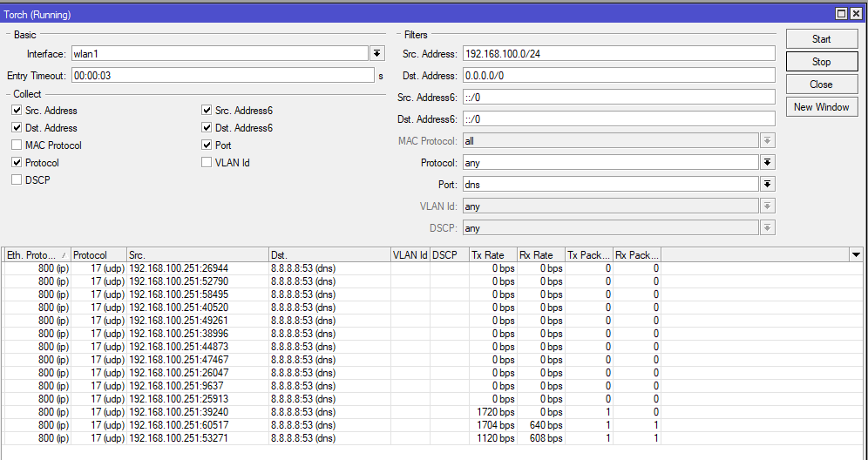Toggle the Src. Address6 checkbox
This screenshot has height=460, width=868.
pyautogui.click(x=207, y=110)
